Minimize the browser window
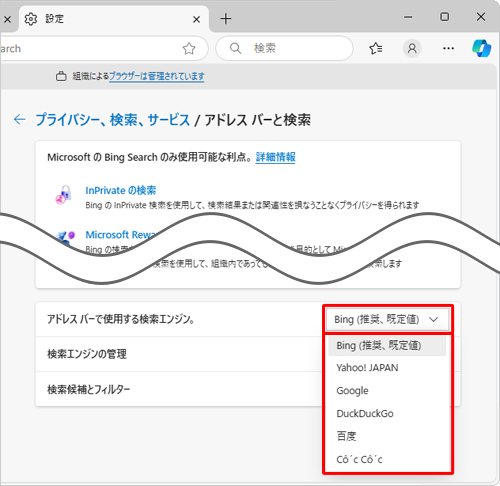Viewport: 500px width, 486px height. pos(408,17)
